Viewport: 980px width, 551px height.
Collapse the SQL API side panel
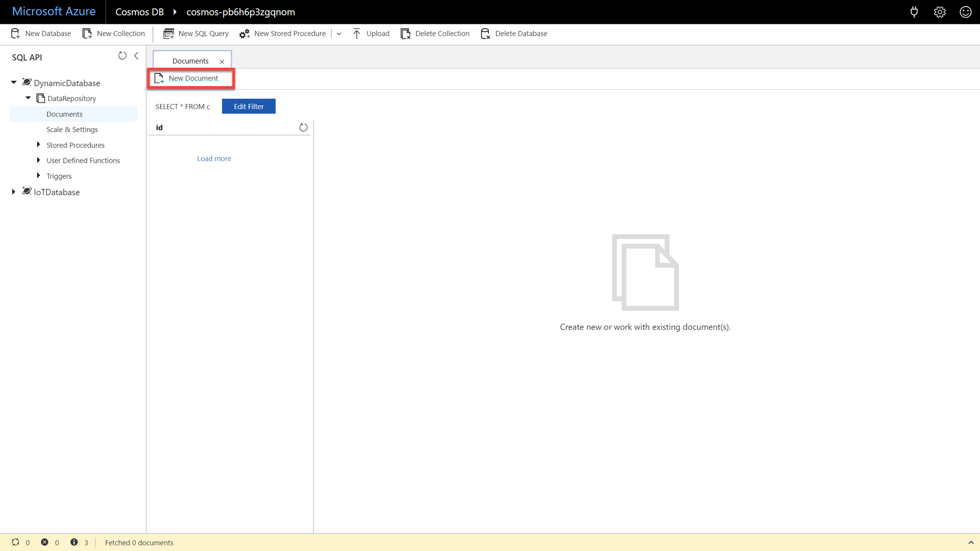click(x=136, y=56)
